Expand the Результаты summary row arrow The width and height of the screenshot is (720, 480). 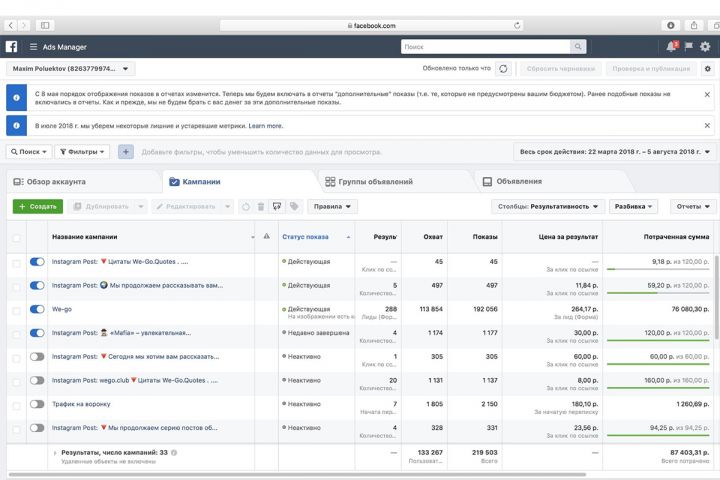pos(55,453)
